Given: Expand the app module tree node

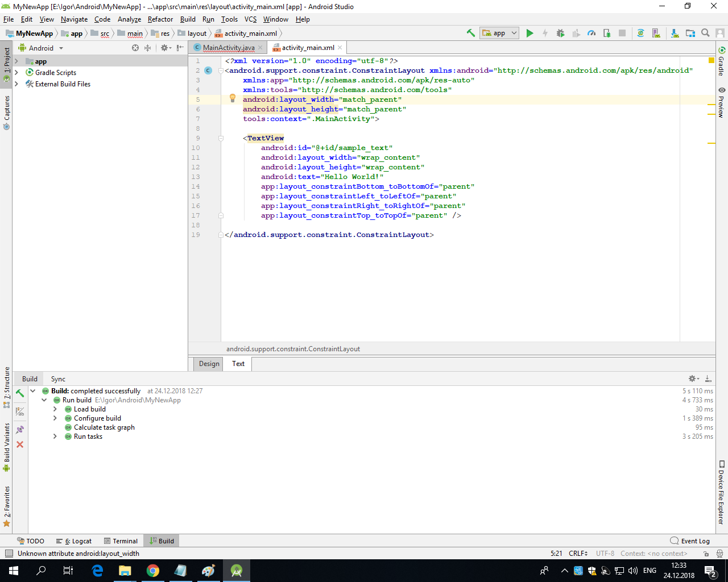Looking at the screenshot, I should pos(16,61).
